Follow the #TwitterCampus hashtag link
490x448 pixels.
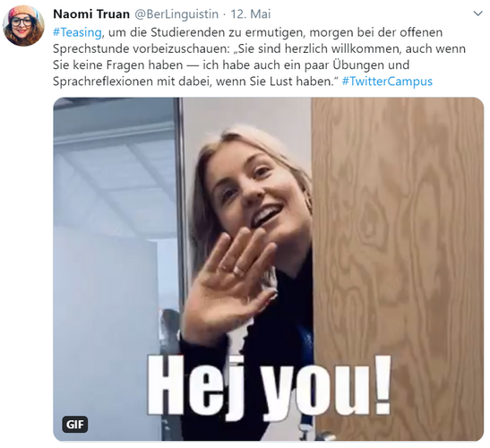point(387,82)
